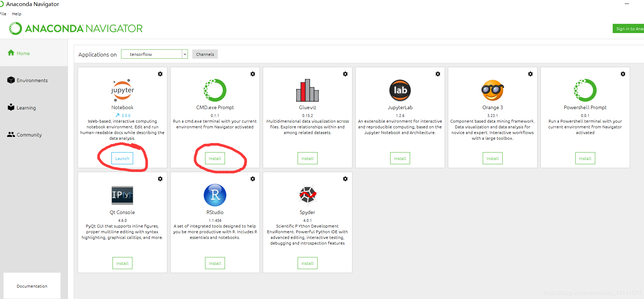This screenshot has height=299, width=644.
Task: Install RStudio
Action: (x=215, y=263)
